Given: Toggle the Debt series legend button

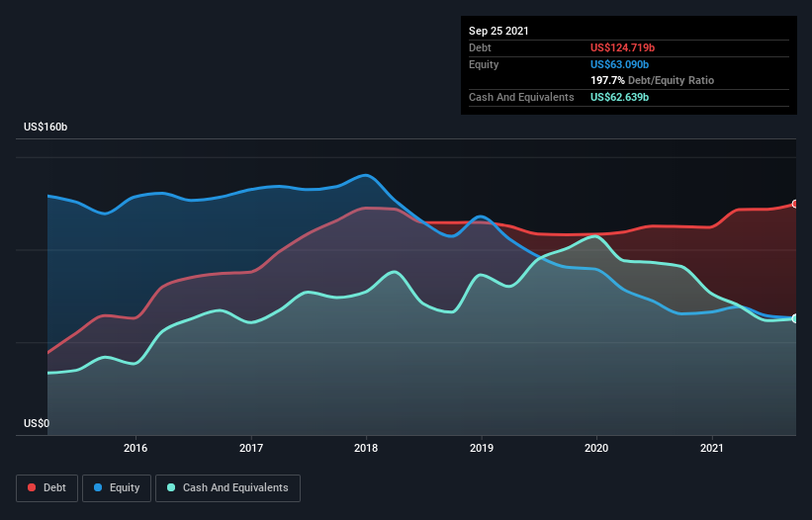Looking at the screenshot, I should click(x=47, y=488).
